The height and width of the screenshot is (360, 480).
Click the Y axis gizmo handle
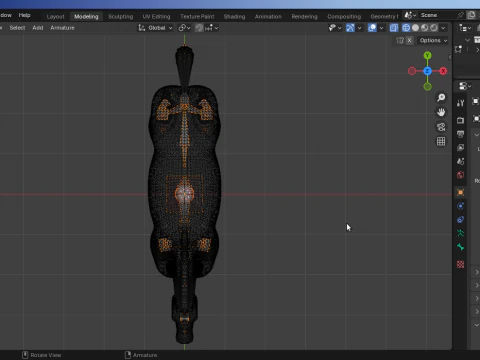point(427,55)
